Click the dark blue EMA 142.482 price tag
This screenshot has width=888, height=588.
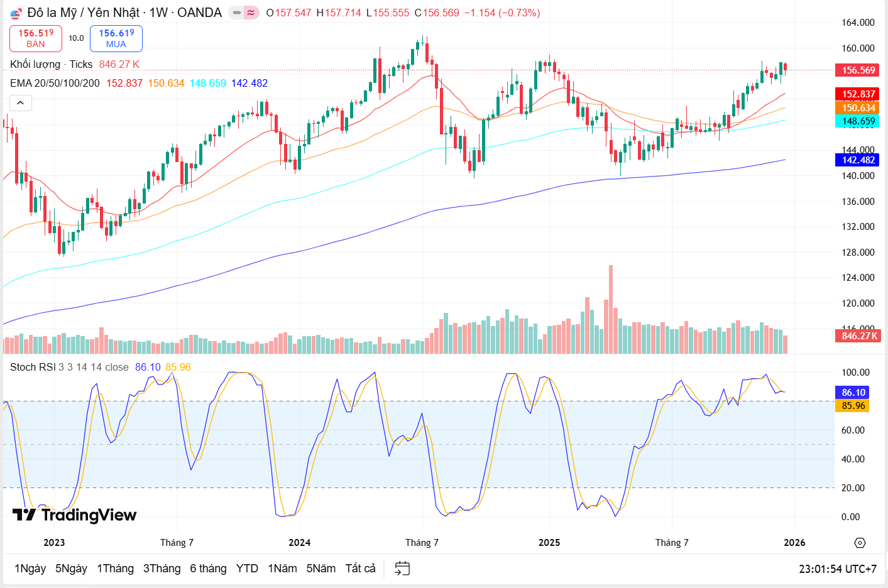click(857, 160)
